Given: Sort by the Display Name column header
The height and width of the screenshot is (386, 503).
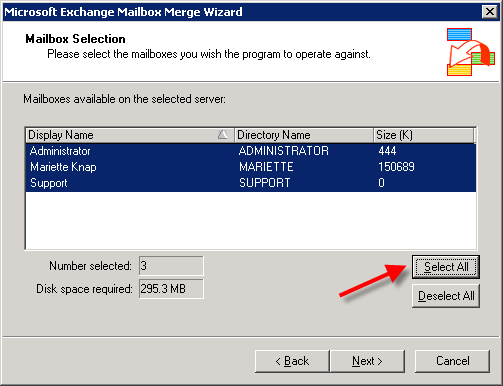Looking at the screenshot, I should 130,135.
